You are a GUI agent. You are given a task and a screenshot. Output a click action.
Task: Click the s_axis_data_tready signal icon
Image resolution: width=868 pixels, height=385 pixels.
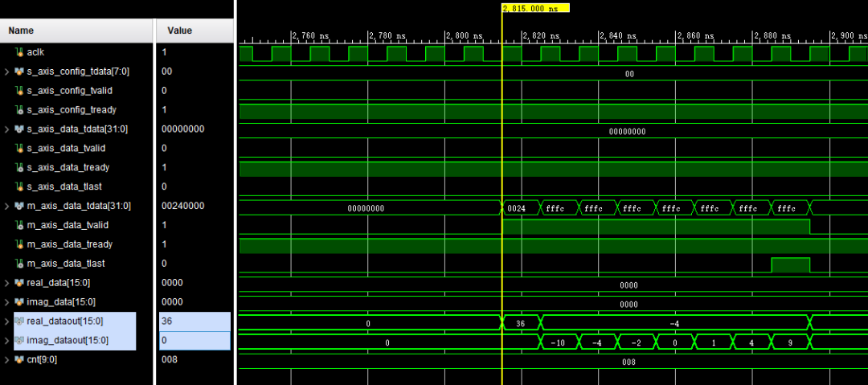(19, 168)
